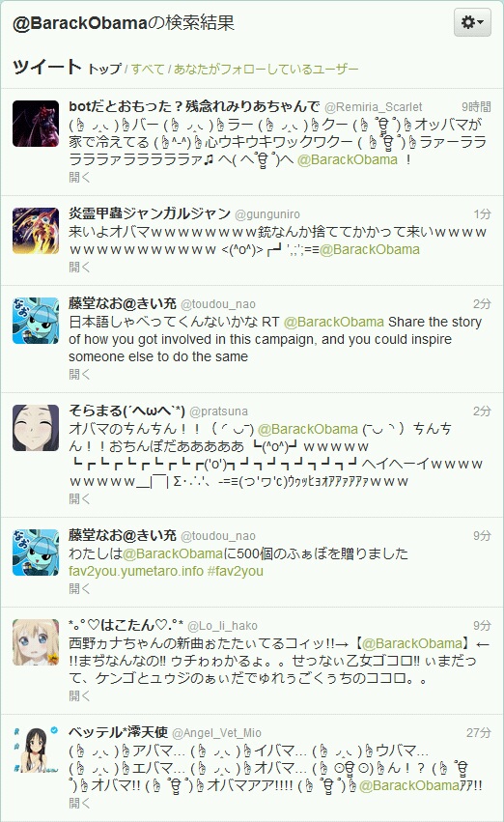
Task: Open the @pratsuna username link
Action: click(x=218, y=411)
